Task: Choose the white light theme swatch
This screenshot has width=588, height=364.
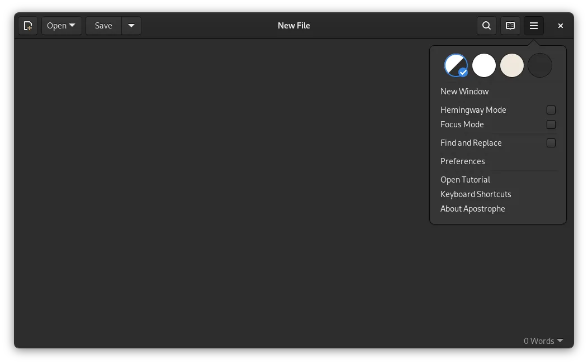Action: [x=484, y=65]
